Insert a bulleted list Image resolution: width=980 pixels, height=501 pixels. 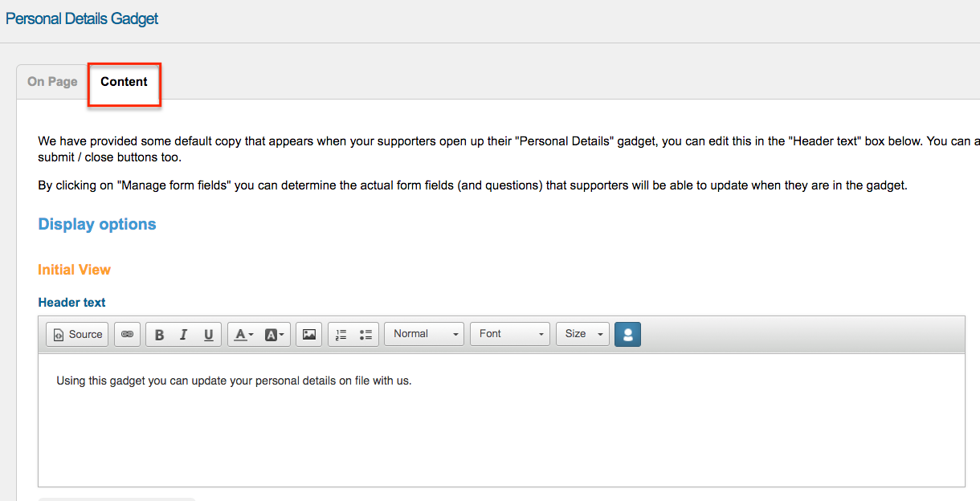pyautogui.click(x=365, y=335)
